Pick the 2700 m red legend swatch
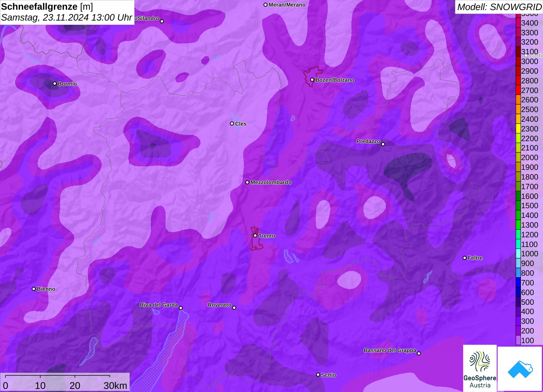The image size is (543, 392). point(518,90)
